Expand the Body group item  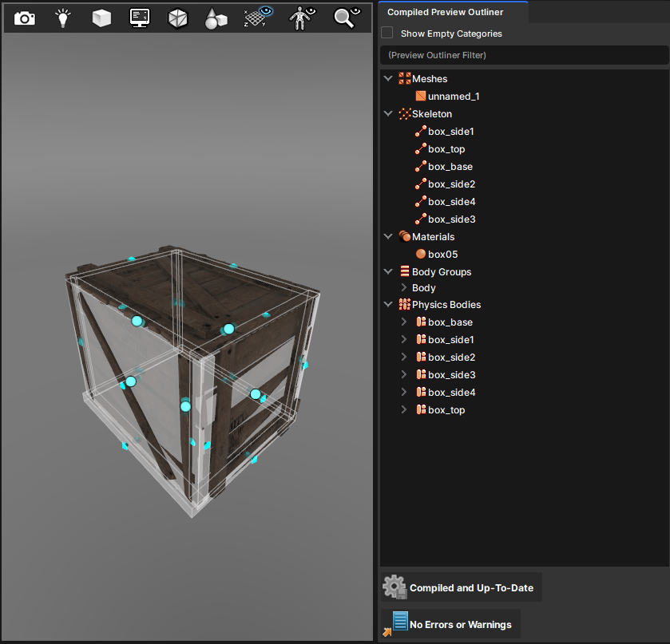pyautogui.click(x=404, y=287)
